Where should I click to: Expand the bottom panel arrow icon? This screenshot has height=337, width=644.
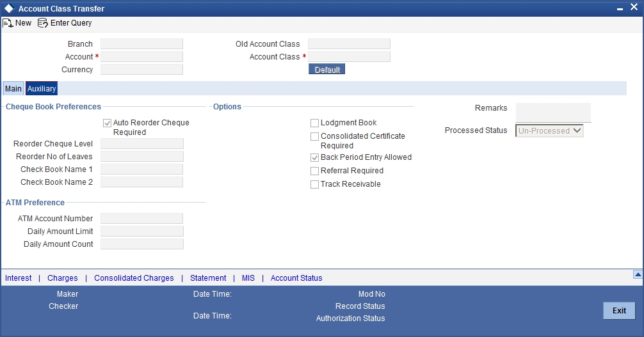coord(638,274)
